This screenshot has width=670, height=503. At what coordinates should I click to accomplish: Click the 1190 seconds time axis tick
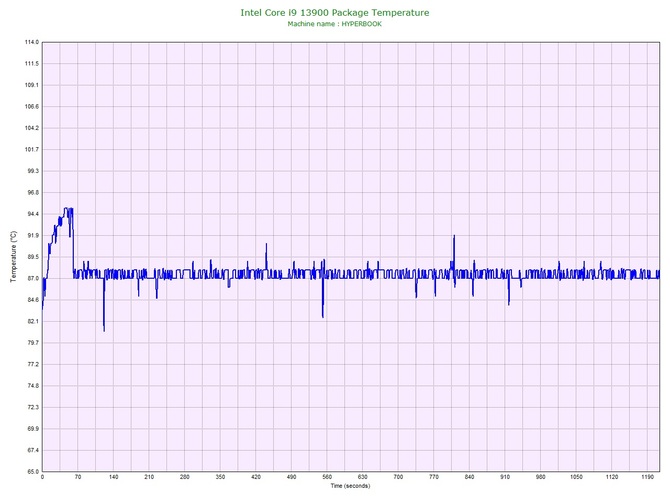tap(647, 477)
